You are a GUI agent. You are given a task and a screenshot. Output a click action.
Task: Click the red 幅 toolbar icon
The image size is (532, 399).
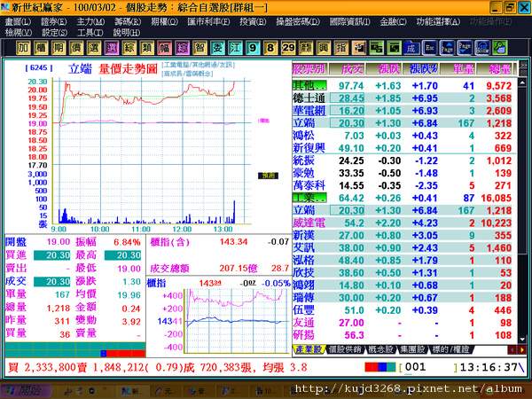coord(164,48)
